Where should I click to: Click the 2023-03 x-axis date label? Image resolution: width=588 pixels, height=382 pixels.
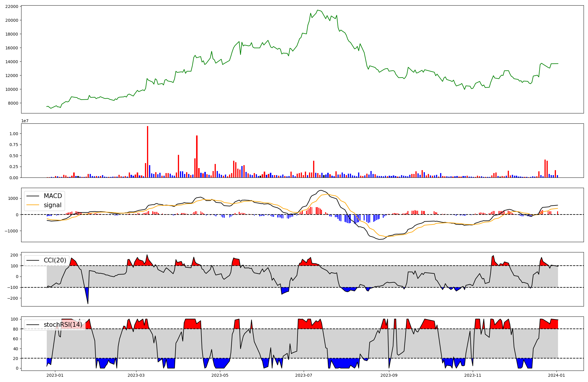pos(136,375)
